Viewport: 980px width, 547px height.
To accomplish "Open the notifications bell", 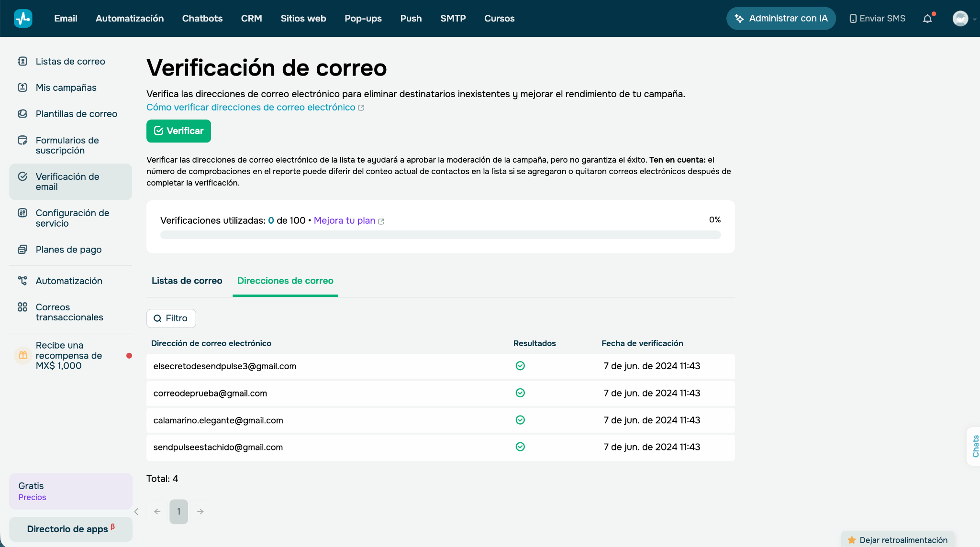I will (927, 19).
